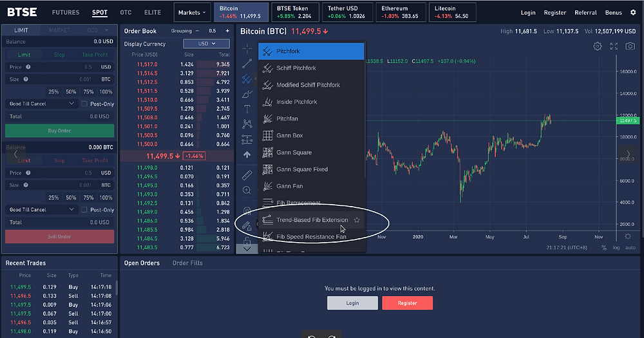Open the pitchfork tools group icon
The image size is (644, 338).
pyautogui.click(x=247, y=79)
